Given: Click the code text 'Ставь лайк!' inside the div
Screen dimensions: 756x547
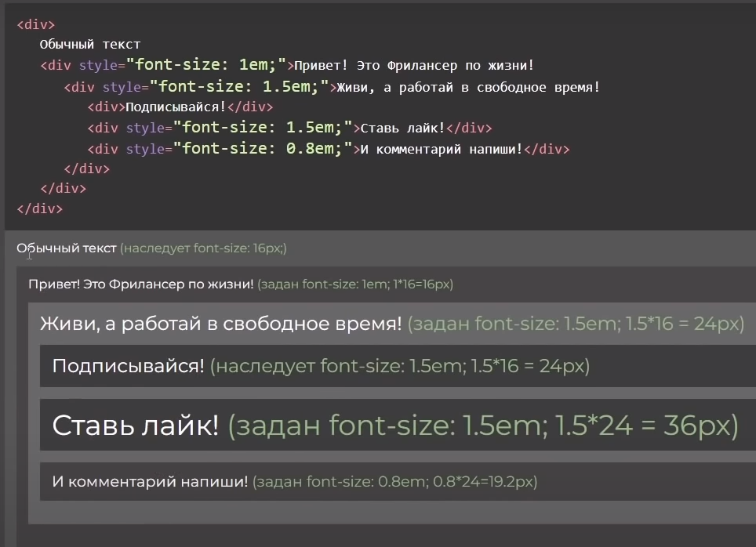Looking at the screenshot, I should pyautogui.click(x=402, y=129).
